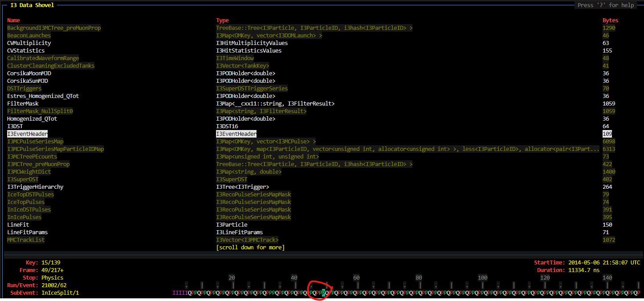This screenshot has height=301, width=644.
Task: Click the Bytes column header
Action: (610, 20)
